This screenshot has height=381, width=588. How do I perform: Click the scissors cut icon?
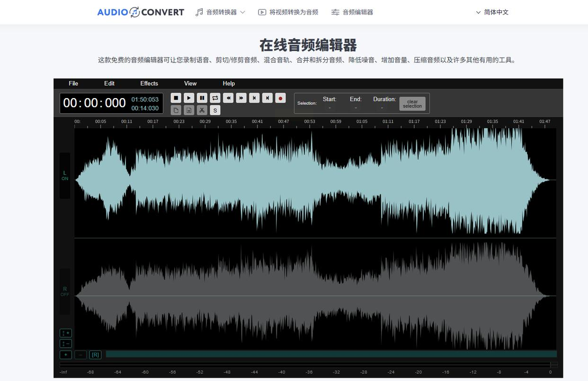[202, 110]
